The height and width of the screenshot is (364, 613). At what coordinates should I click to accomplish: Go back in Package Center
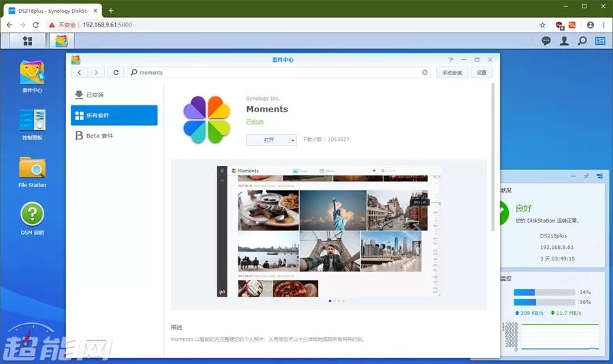[x=80, y=72]
